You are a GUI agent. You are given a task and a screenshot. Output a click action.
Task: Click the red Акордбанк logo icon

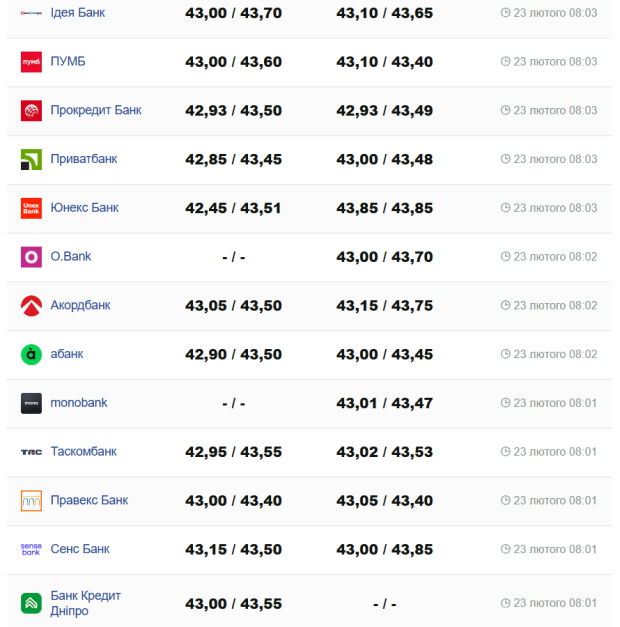(31, 306)
